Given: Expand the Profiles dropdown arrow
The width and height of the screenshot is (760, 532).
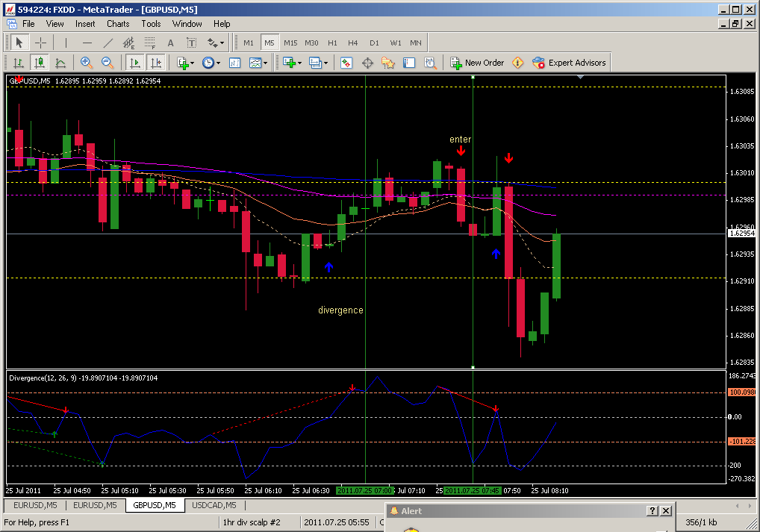Looking at the screenshot, I should click(x=326, y=63).
